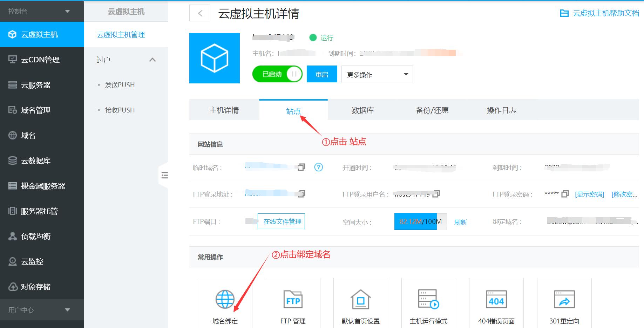Show FTP password via 显示密码
The image size is (644, 328).
589,194
